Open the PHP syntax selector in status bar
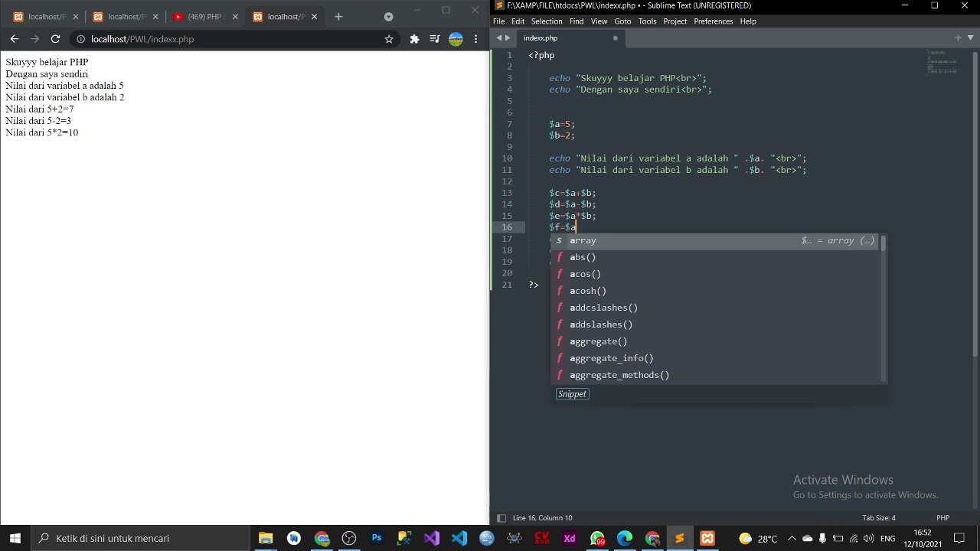 pyautogui.click(x=942, y=518)
